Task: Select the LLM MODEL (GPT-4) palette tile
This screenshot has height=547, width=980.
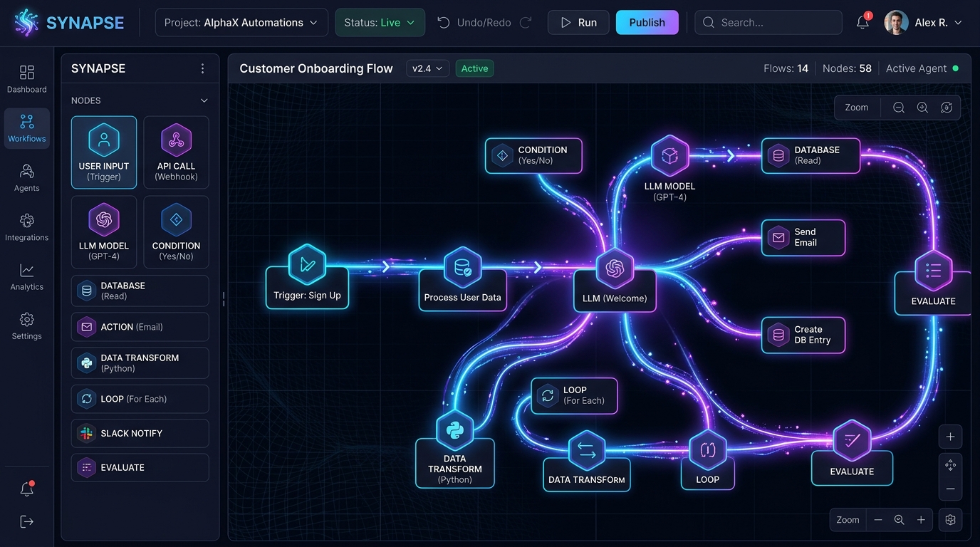Action: 104,232
